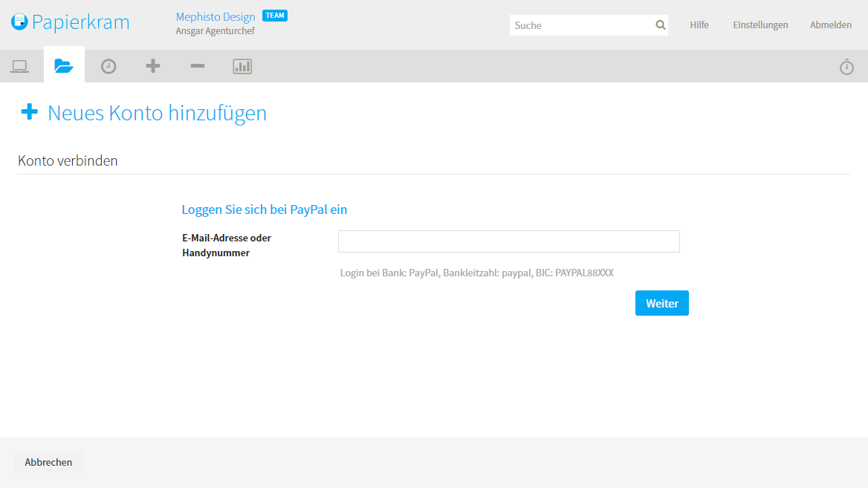Focus the E-Mail-Adresse oder Handynummer field

pyautogui.click(x=509, y=241)
